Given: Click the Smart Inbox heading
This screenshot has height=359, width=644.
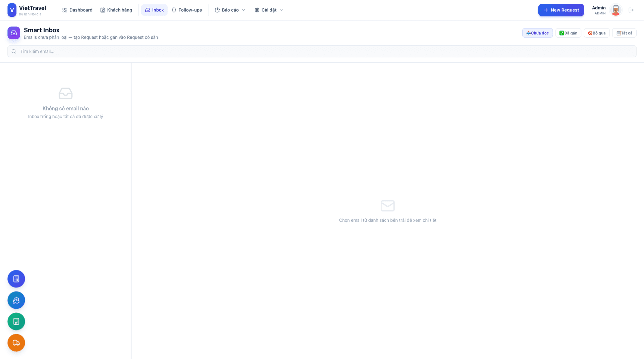Looking at the screenshot, I should (x=42, y=30).
